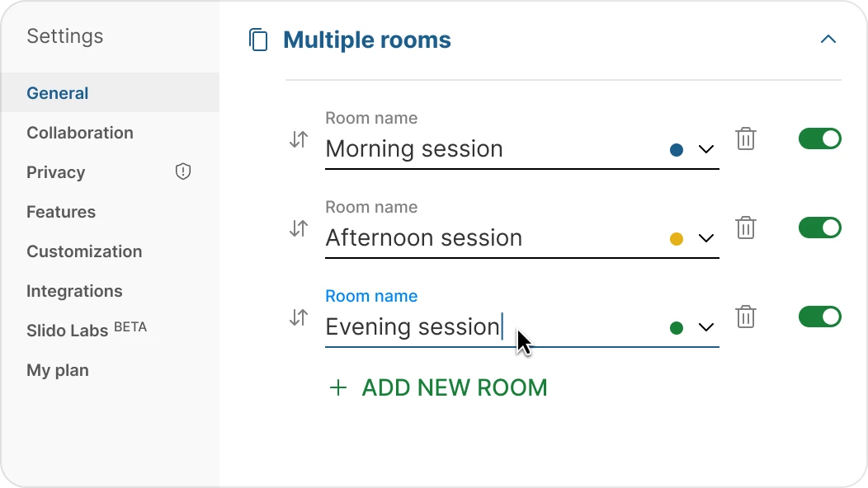Click trash icon for Evening session
Viewport: 868px width, 488px height.
click(746, 317)
